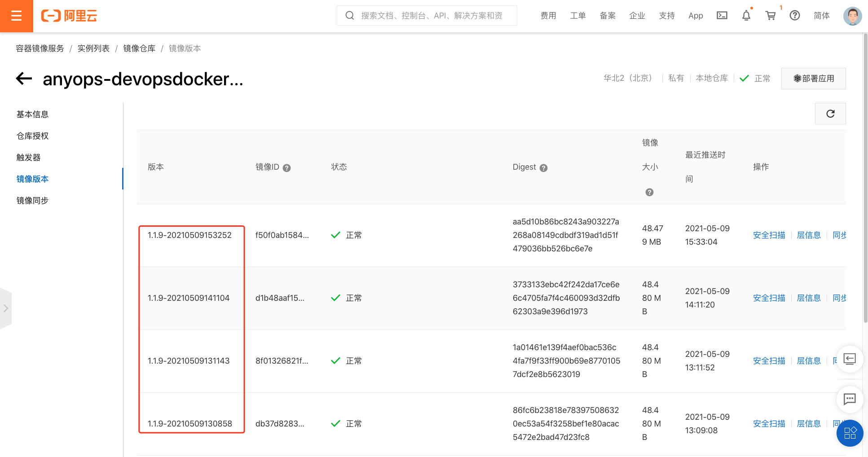Click 同步 for version 1.1.9-20210509141104
Image resolution: width=868 pixels, height=457 pixels.
[x=839, y=298]
